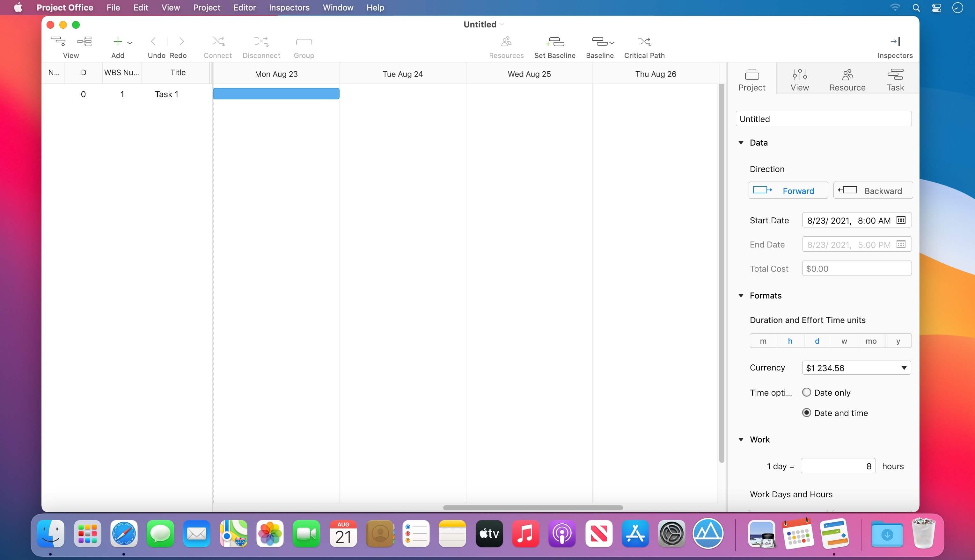975x560 pixels.
Task: Click the network diagram View icon
Action: [x=84, y=41]
